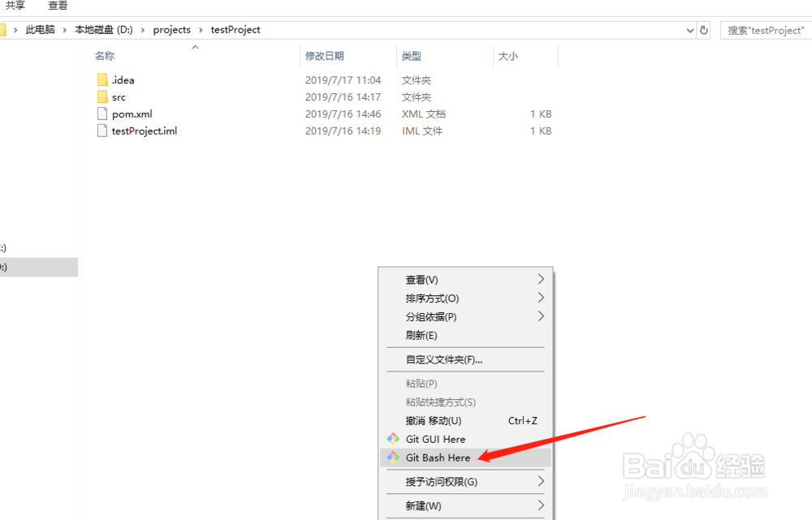Select the src folder name

119,97
